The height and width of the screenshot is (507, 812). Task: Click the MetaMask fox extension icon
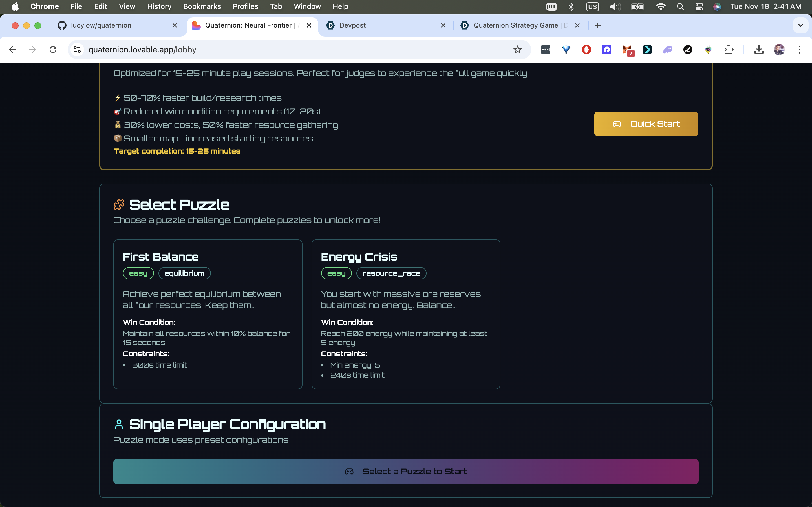pos(627,50)
